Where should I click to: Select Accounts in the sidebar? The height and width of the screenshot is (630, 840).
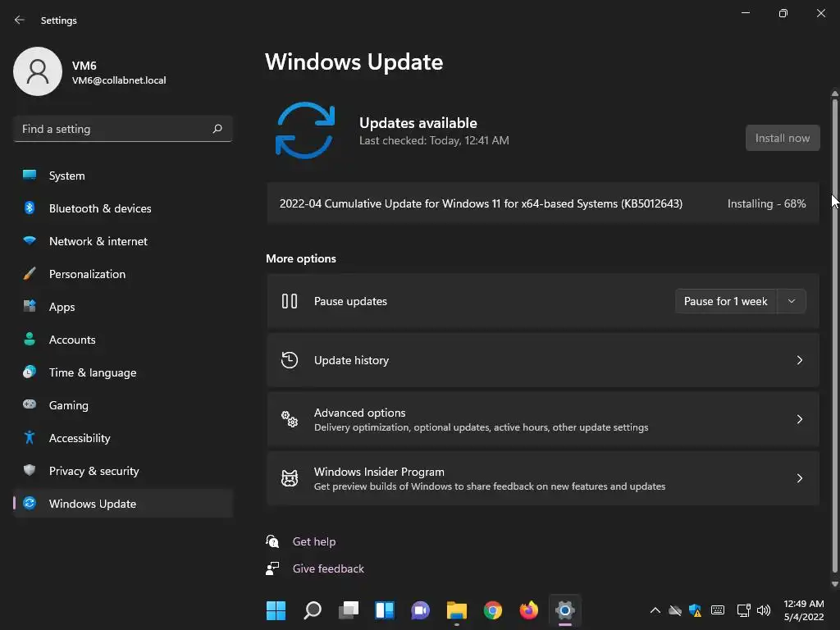click(123, 340)
